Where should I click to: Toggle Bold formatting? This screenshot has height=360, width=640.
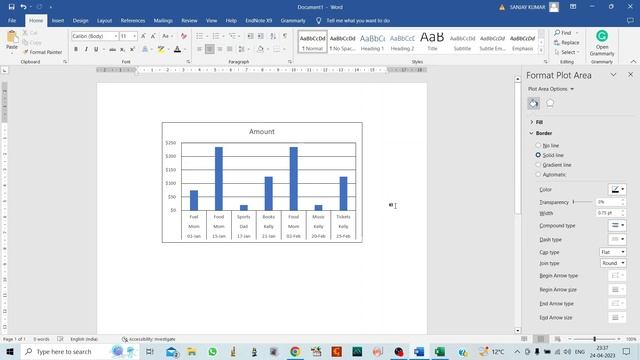(76, 49)
